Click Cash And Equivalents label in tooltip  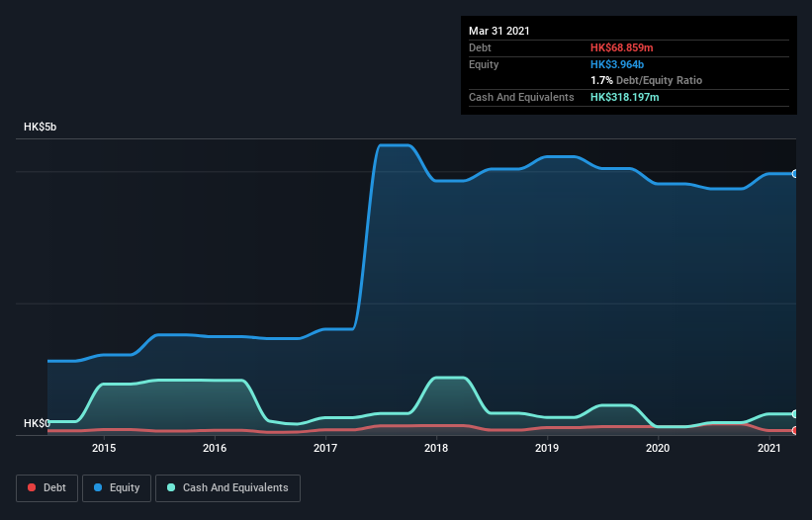point(521,97)
